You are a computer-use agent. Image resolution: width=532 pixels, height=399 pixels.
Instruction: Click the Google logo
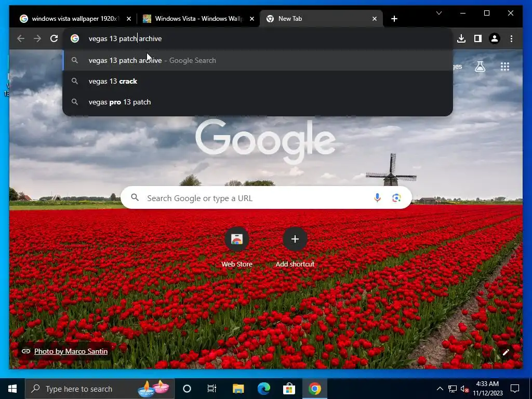click(265, 142)
